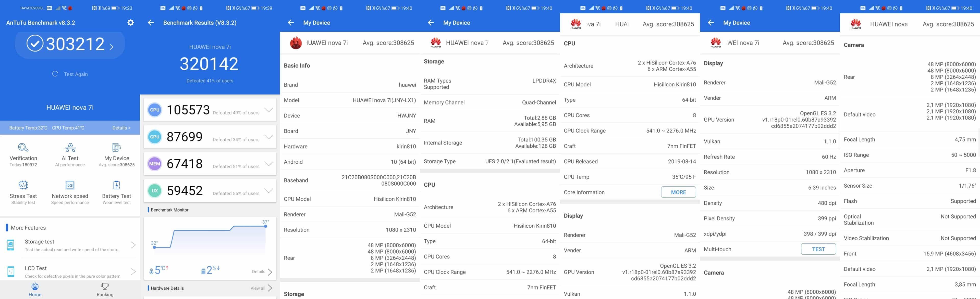Tap the 303212 total score
This screenshot has height=299, width=980.
[75, 44]
